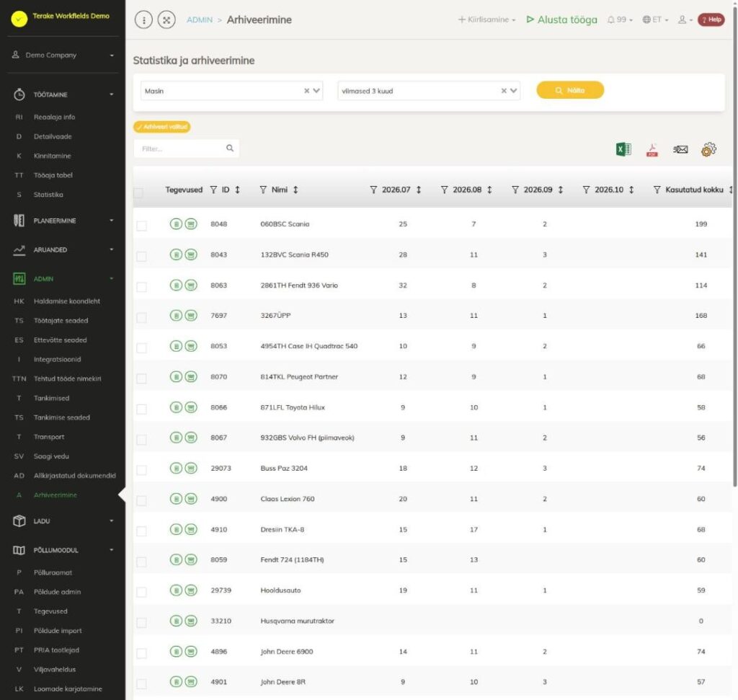The image size is (738, 700).
Task: Go to Statistika in sidebar
Action: tap(48, 195)
